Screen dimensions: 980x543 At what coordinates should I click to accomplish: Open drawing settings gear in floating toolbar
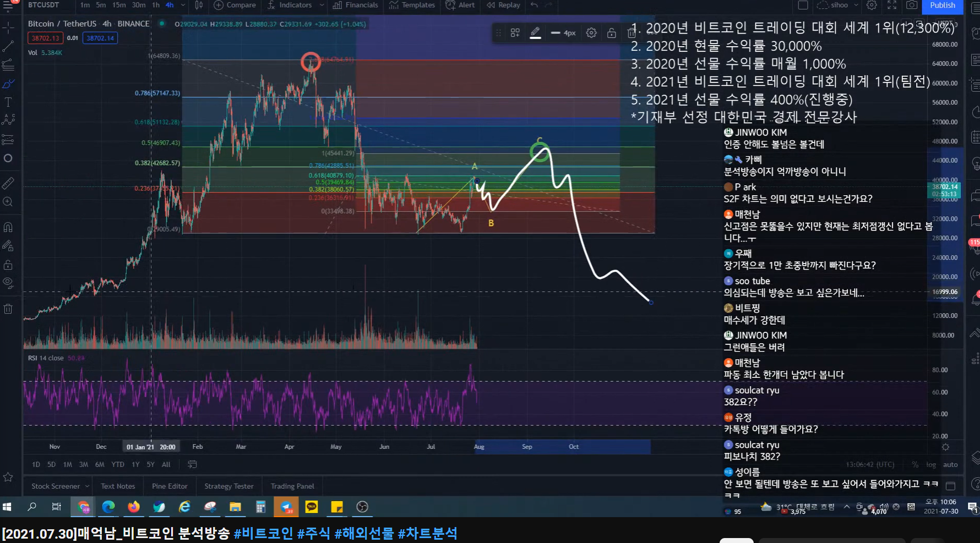click(x=591, y=33)
